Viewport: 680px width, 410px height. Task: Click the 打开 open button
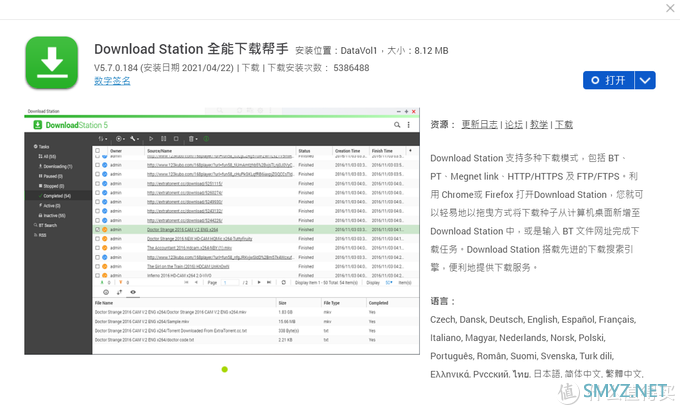pos(609,80)
